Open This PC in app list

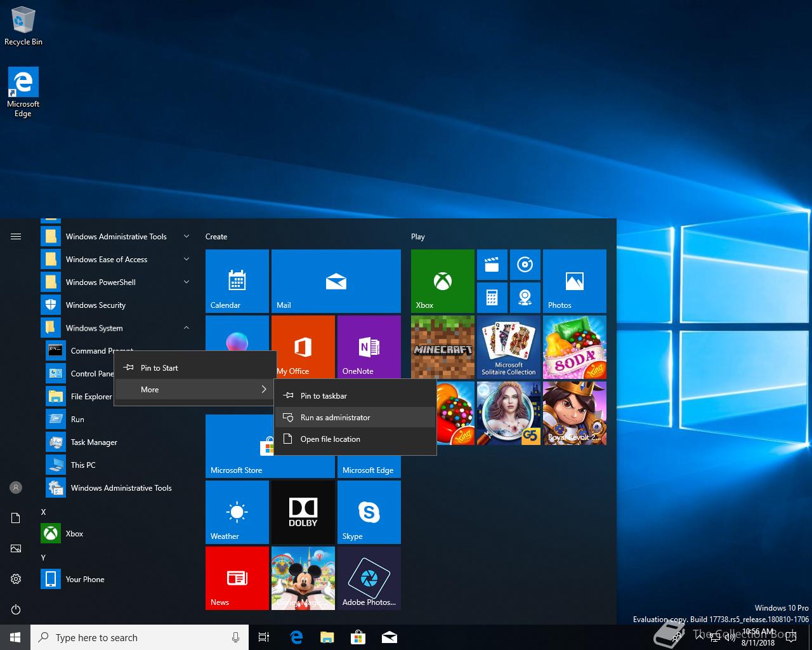(x=118, y=465)
